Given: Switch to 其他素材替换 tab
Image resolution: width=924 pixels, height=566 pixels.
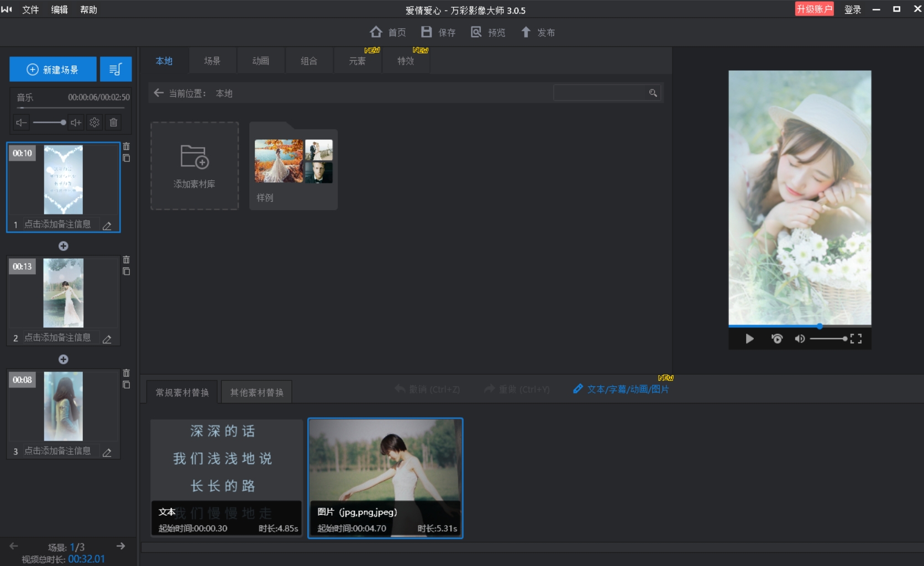Looking at the screenshot, I should tap(257, 392).
